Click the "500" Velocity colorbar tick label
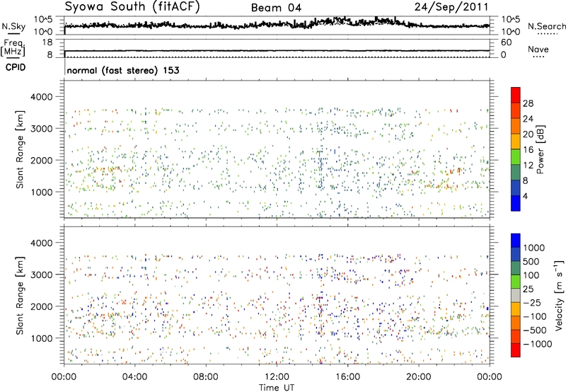 coord(531,261)
